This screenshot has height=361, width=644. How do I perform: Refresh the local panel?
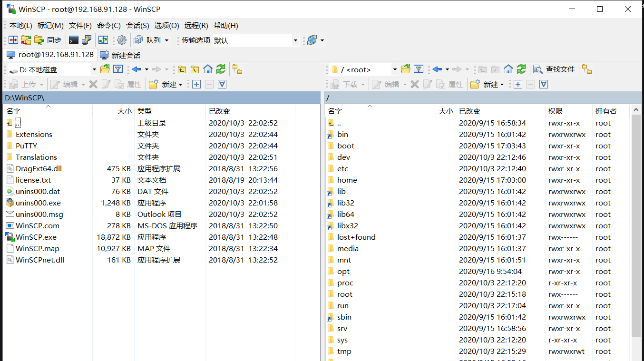221,69
